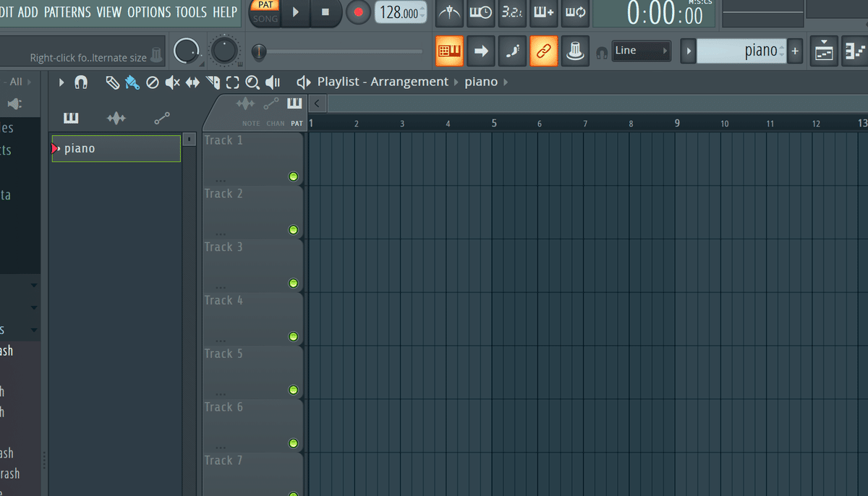The height and width of the screenshot is (496, 868).
Task: Toggle the metronome button
Action: tap(449, 12)
